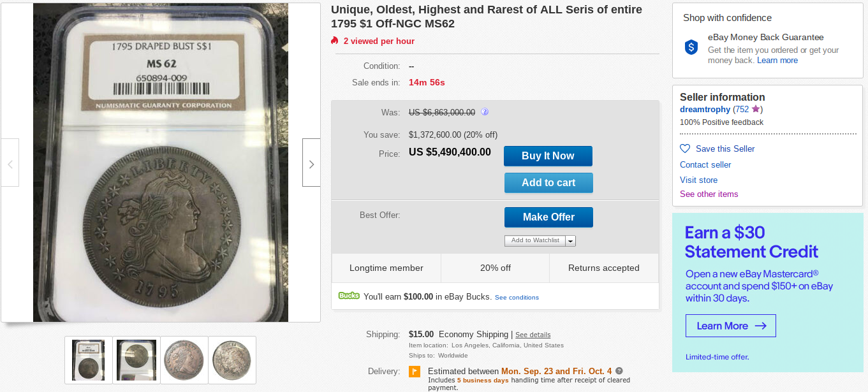Select the fourth coin reverse thumbnail

[232, 359]
